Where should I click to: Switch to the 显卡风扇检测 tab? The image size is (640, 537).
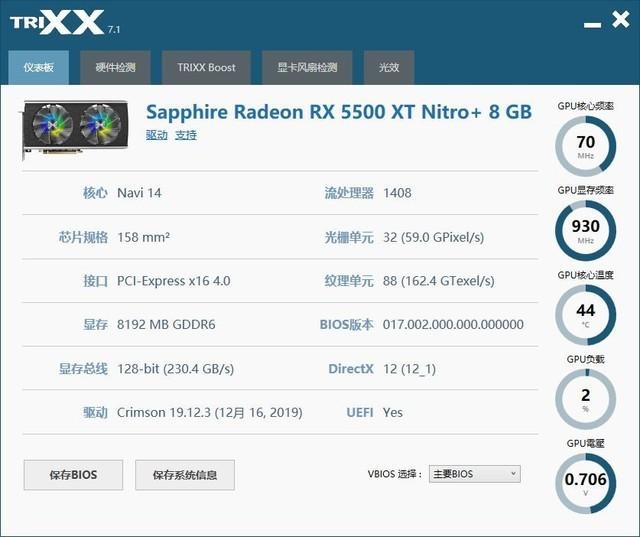pyautogui.click(x=307, y=67)
